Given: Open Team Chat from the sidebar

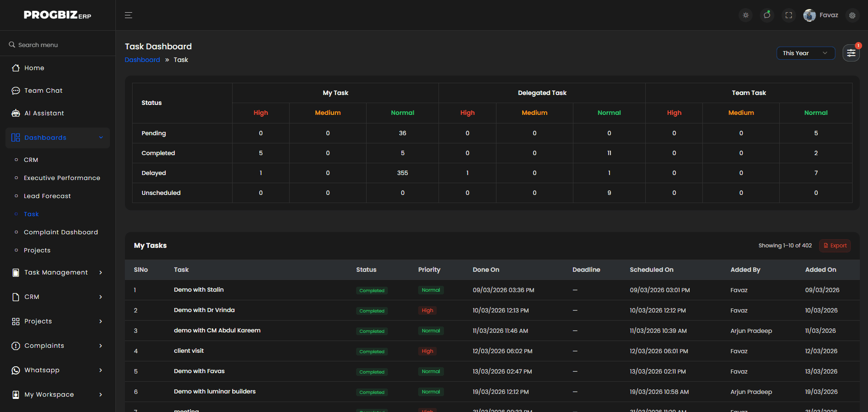Looking at the screenshot, I should point(43,90).
